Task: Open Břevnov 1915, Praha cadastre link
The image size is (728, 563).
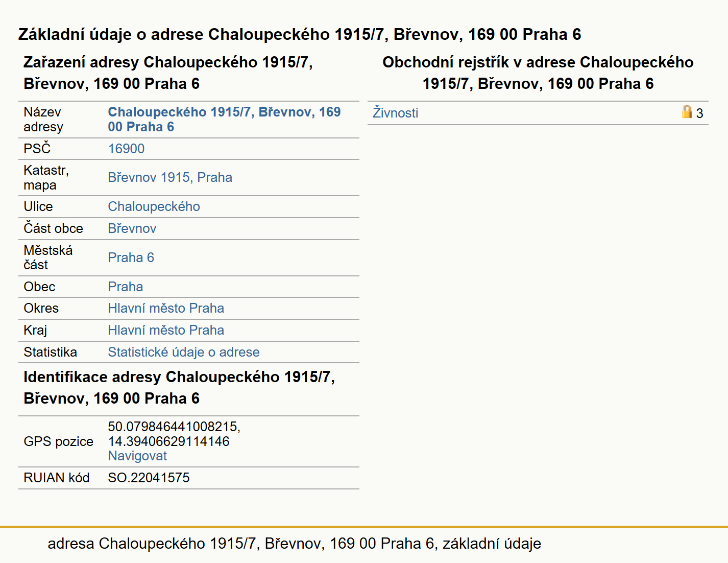Action: (x=170, y=177)
